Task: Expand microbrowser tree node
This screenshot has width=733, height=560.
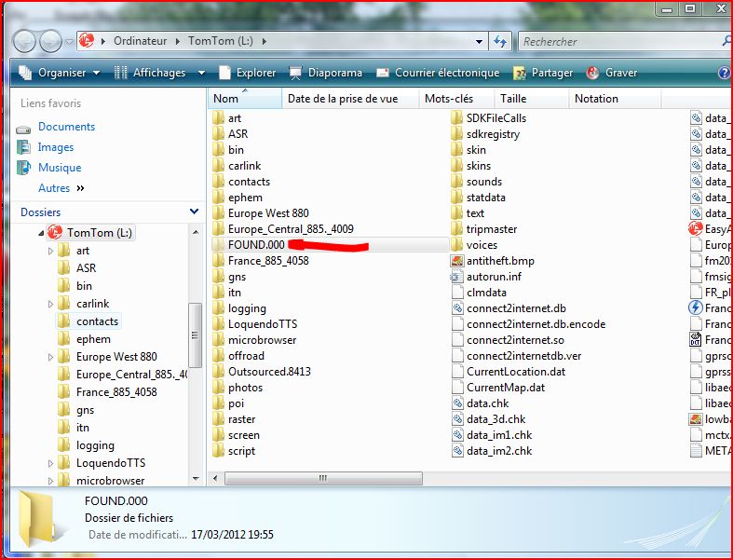Action: 50,481
